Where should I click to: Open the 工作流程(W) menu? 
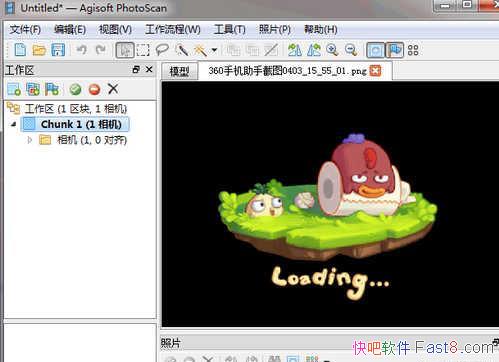[x=173, y=29]
